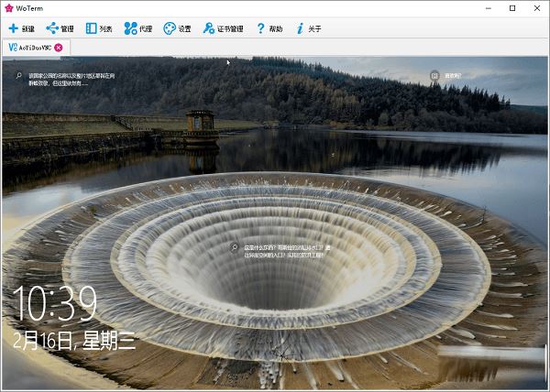Click the 关于 (About) info icon
Viewport: 550px width, 392px height.
coord(300,28)
